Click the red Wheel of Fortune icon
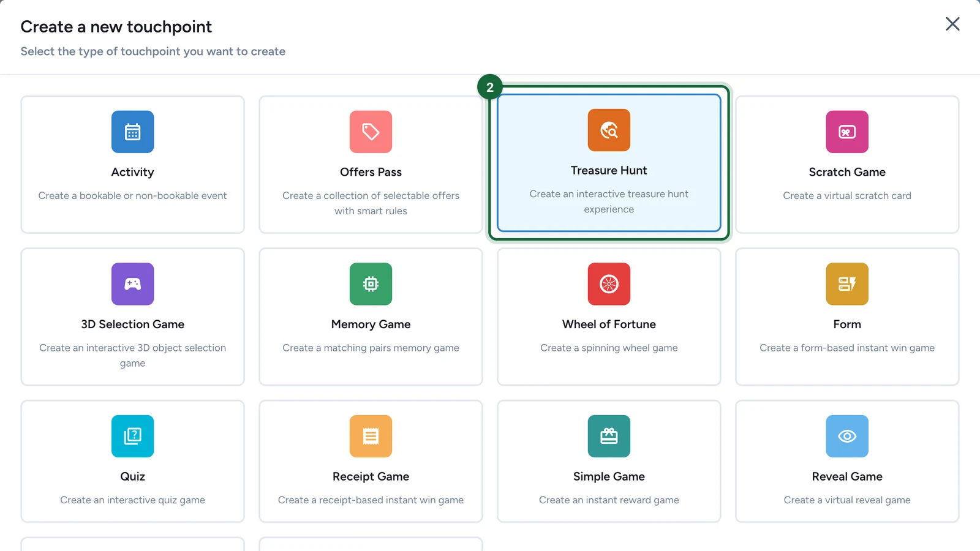The height and width of the screenshot is (551, 980). [x=609, y=284]
